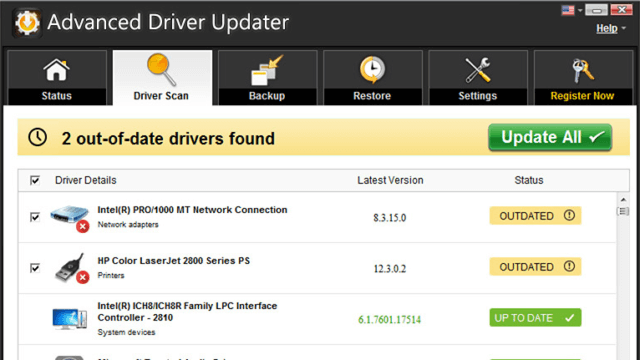Open the Backup folders icon

pos(267,70)
